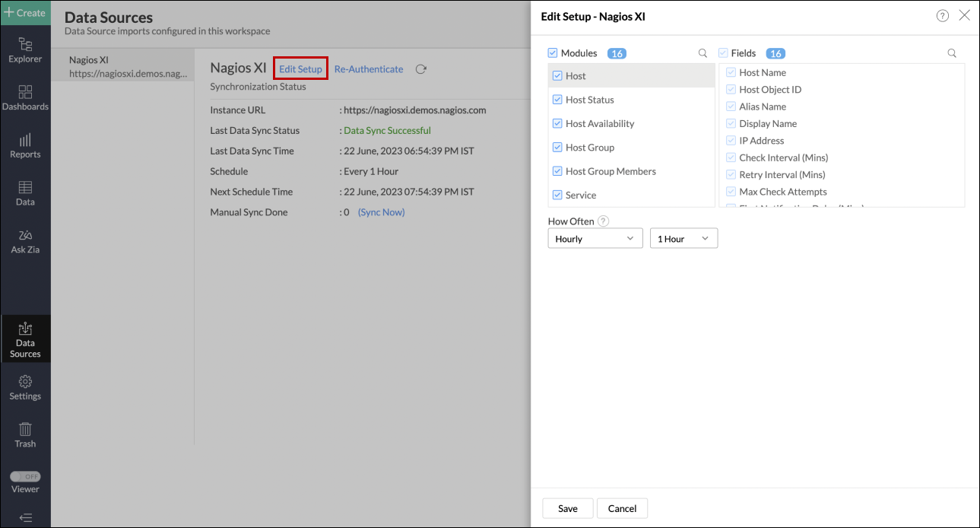This screenshot has height=528, width=980.
Task: Turn on the Viewer mode switch
Action: click(x=25, y=476)
